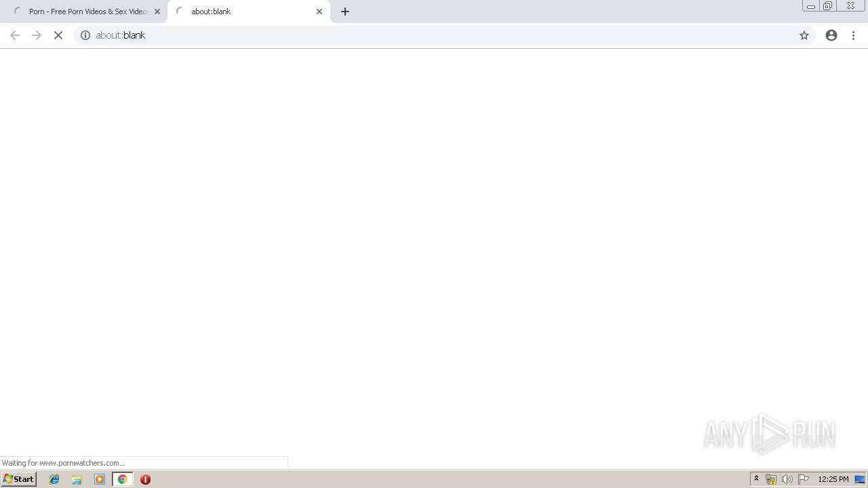Go forward to the next page
868x488 pixels.
[x=37, y=35]
